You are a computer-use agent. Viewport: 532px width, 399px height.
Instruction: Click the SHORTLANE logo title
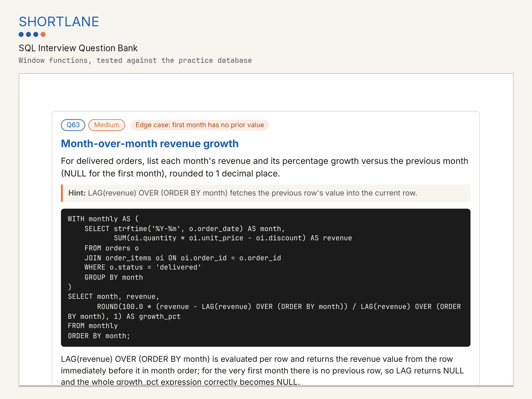[59, 22]
